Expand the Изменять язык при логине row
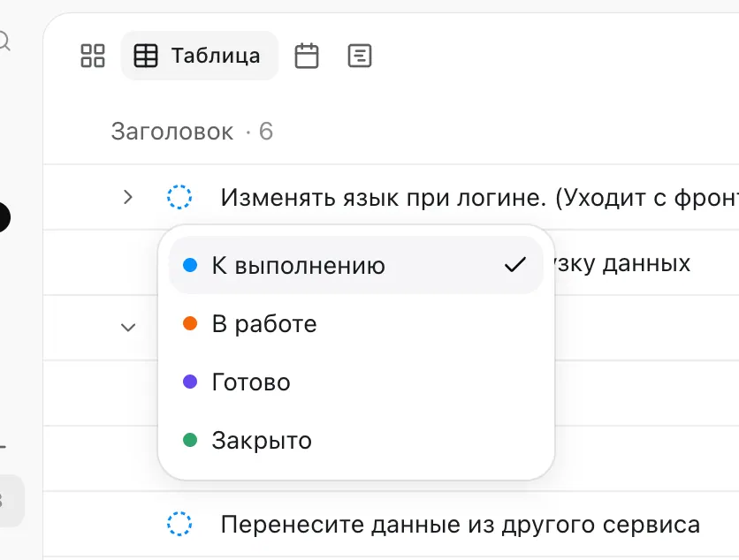This screenshot has width=739, height=560. pos(127,197)
